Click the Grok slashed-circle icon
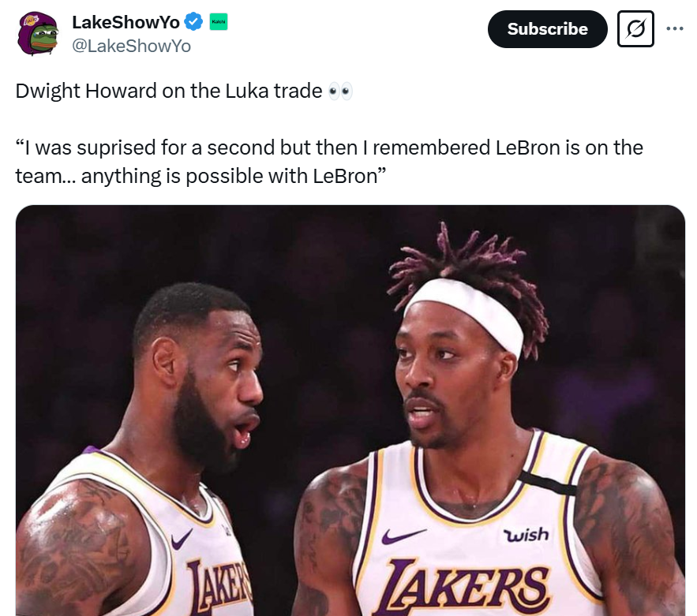 (635, 29)
